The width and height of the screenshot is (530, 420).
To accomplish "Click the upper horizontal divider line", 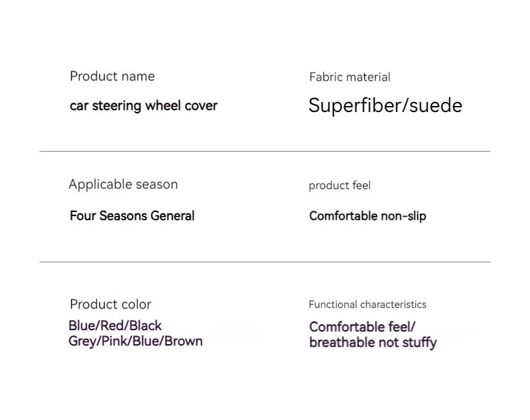I will point(264,151).
